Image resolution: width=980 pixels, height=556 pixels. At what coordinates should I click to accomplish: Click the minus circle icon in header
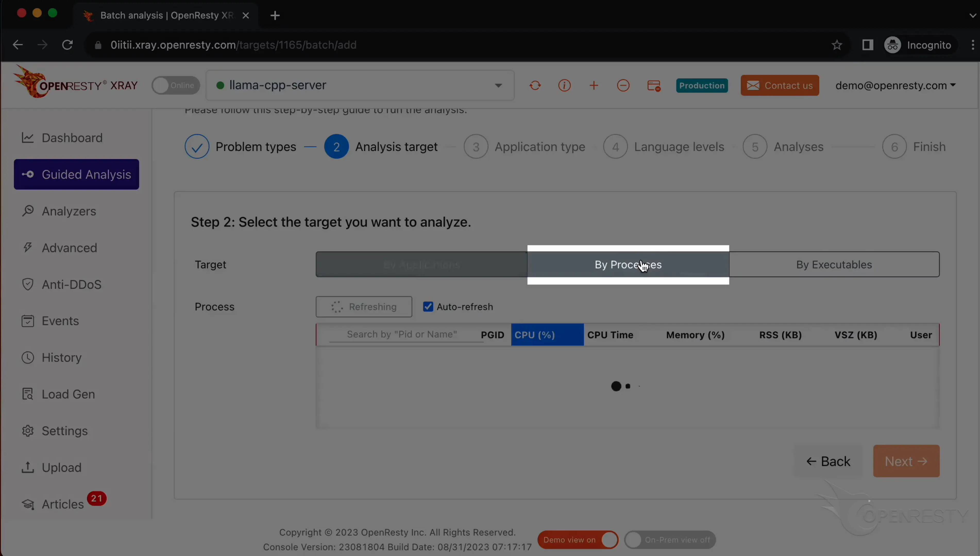tap(623, 85)
